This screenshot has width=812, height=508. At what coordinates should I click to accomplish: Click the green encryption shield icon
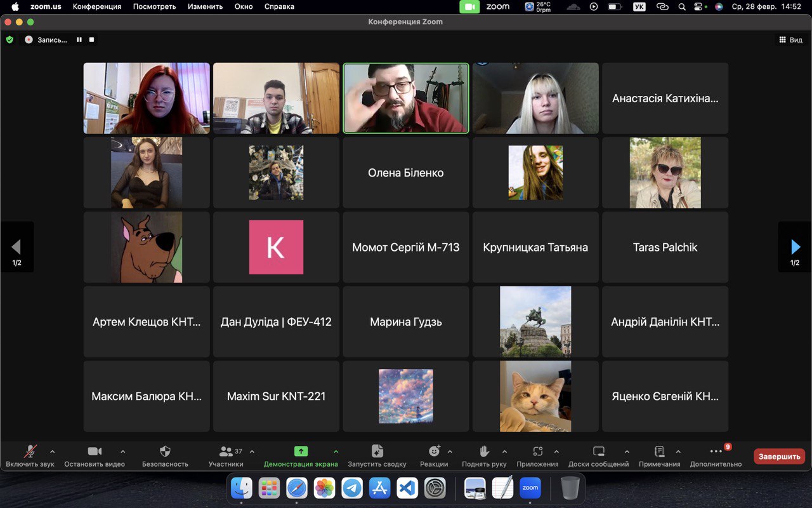(x=10, y=39)
